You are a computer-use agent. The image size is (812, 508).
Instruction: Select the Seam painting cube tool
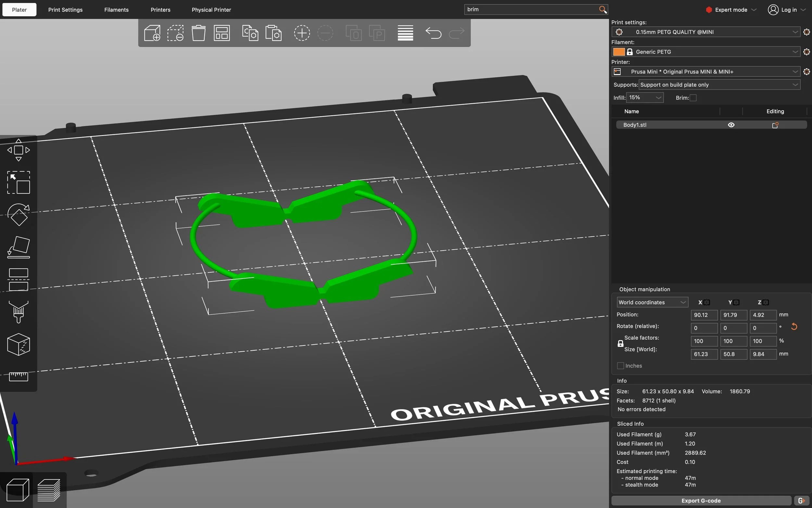[19, 345]
